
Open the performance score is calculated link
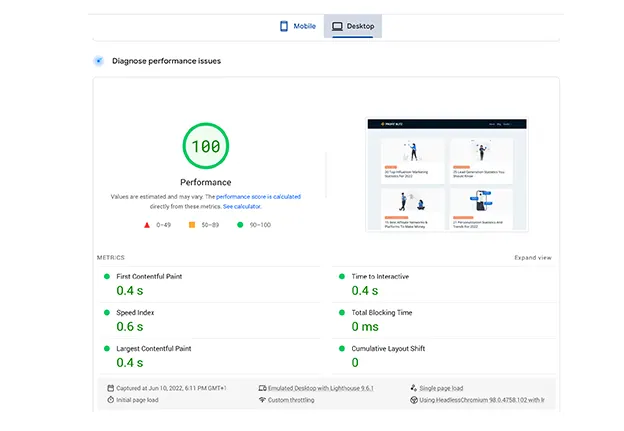pos(258,197)
